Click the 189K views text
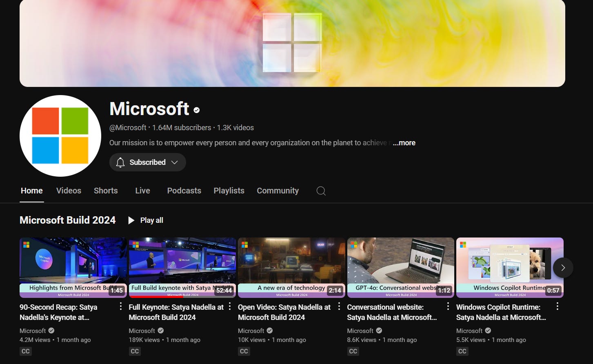 tap(144, 340)
